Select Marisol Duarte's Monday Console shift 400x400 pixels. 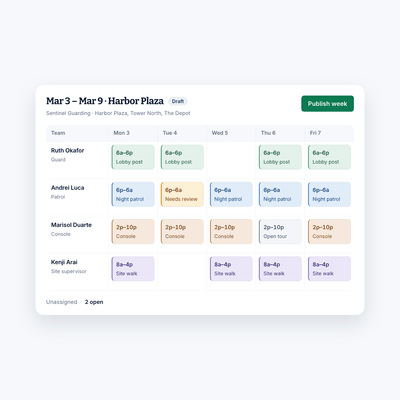(x=133, y=231)
